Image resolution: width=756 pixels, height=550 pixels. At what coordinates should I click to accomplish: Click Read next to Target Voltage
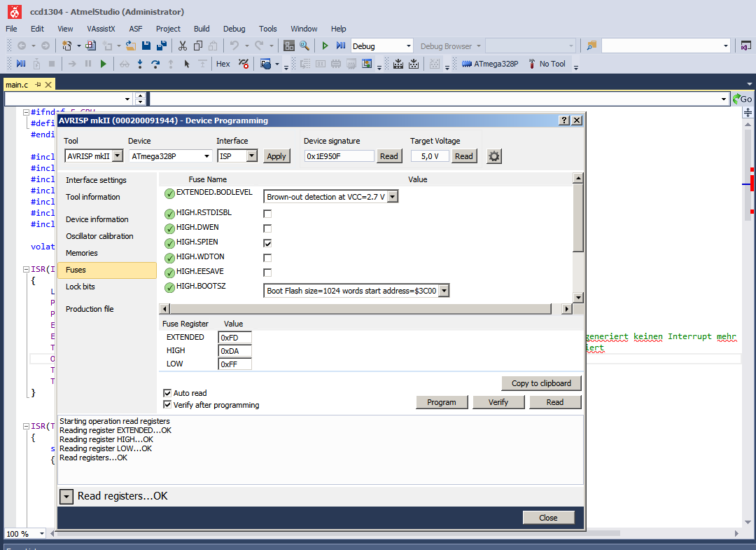tap(464, 156)
